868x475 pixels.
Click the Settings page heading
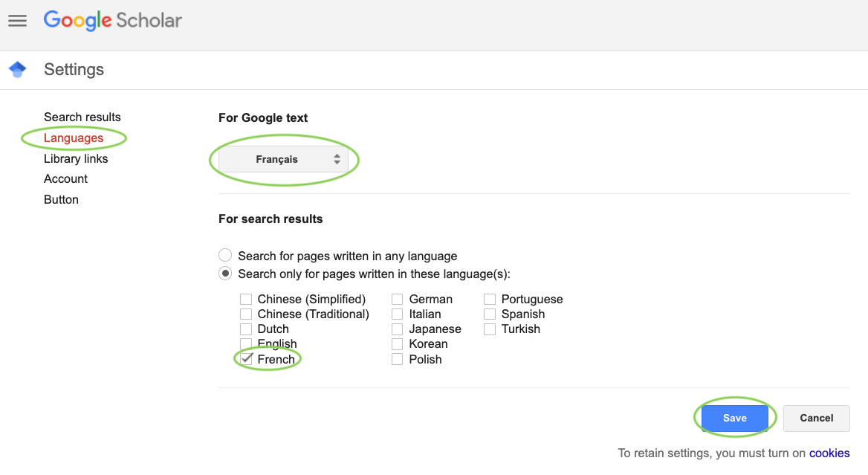[x=74, y=69]
